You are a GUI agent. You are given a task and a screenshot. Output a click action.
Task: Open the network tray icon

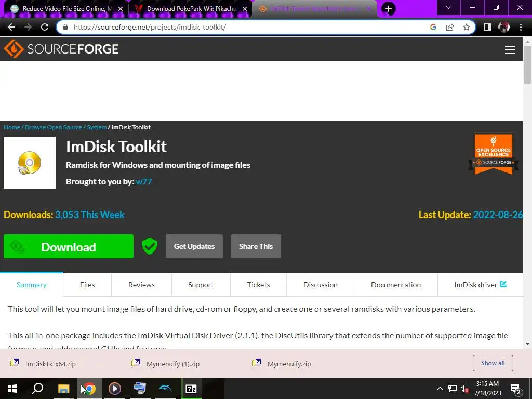pos(453,389)
